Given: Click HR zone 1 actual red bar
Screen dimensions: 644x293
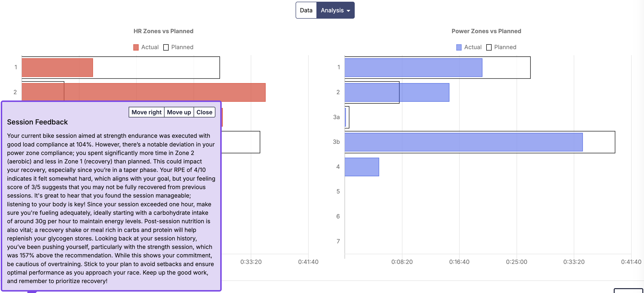Looking at the screenshot, I should point(57,68).
